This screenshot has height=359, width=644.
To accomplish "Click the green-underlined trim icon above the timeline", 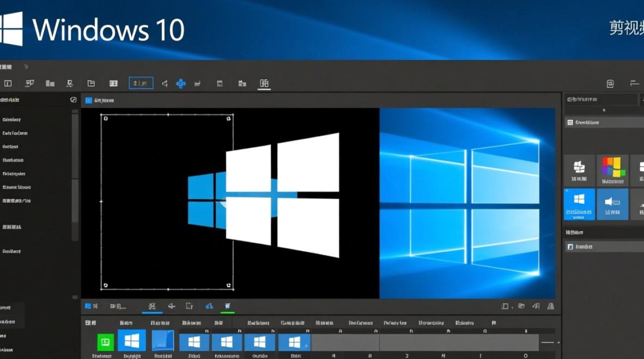I will 228,306.
